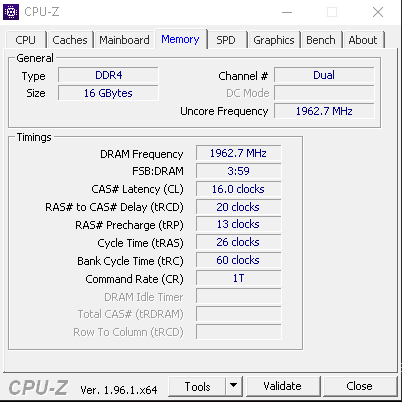The image size is (402, 402).
Task: Click the CAS# Latency value field
Action: [x=238, y=189]
